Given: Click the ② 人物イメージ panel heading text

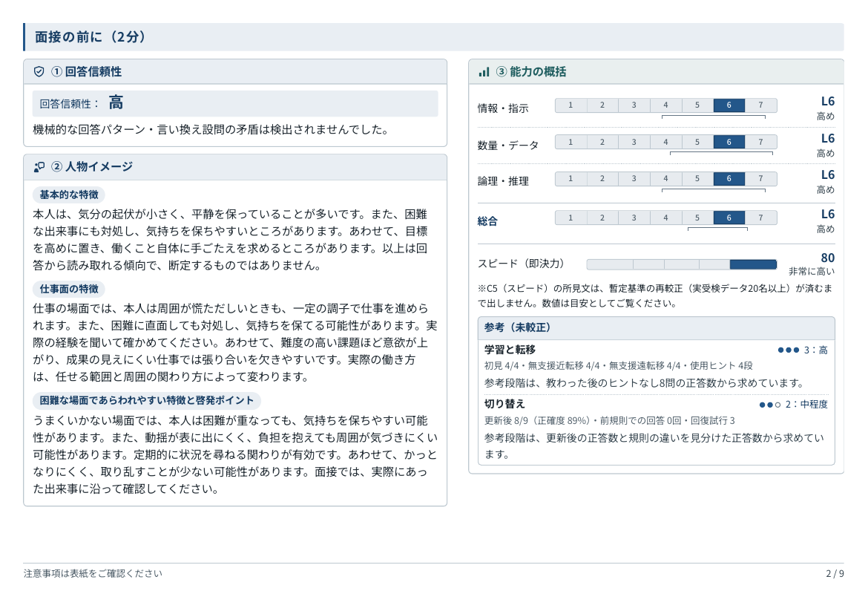Looking at the screenshot, I should coord(92,167).
